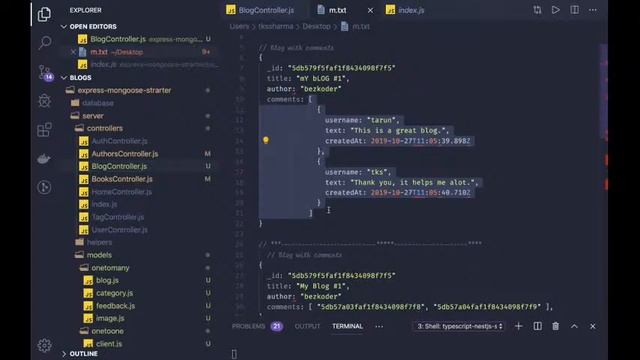
Task: Collapse the Open Editors section
Action: point(64,27)
